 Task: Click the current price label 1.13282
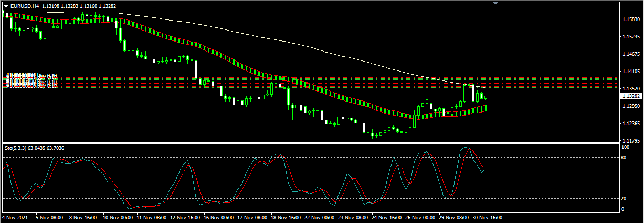[x=630, y=96]
